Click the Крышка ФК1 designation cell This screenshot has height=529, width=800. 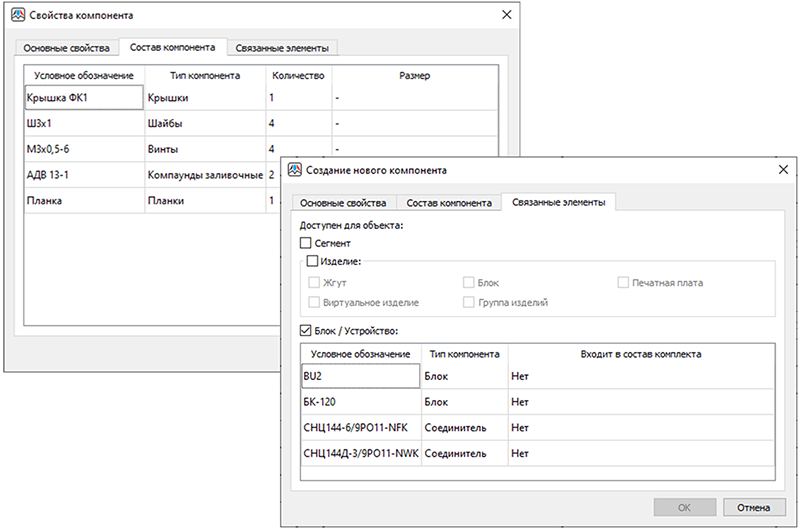[x=83, y=98]
